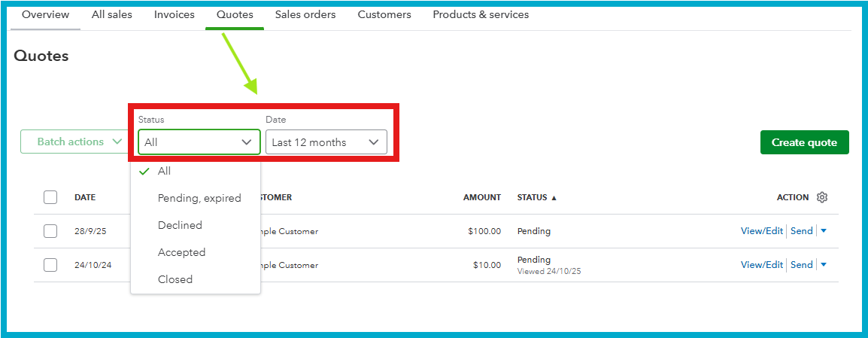Choose Accepted from the status list
The height and width of the screenshot is (338, 868).
pos(181,252)
